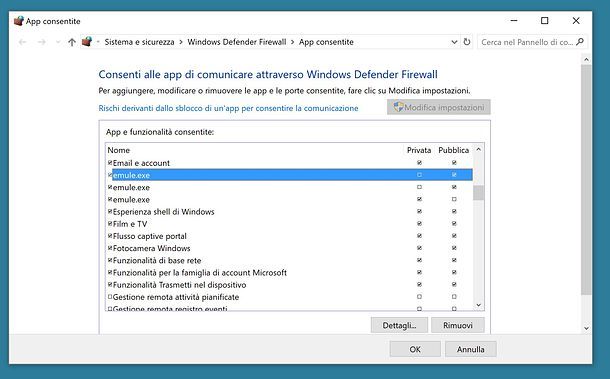Image resolution: width=610 pixels, height=379 pixels.
Task: Click the Pubblica column header
Action: click(x=454, y=150)
